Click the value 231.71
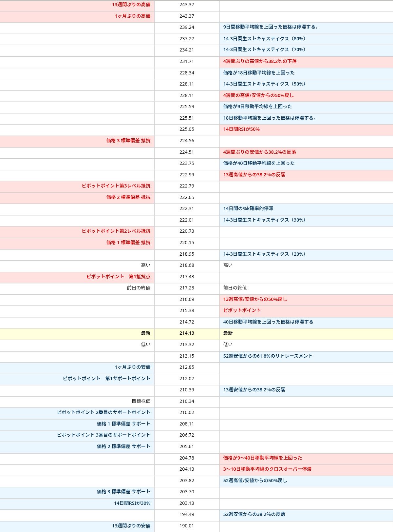Viewport: 393px width, 532px height. pyautogui.click(x=187, y=61)
